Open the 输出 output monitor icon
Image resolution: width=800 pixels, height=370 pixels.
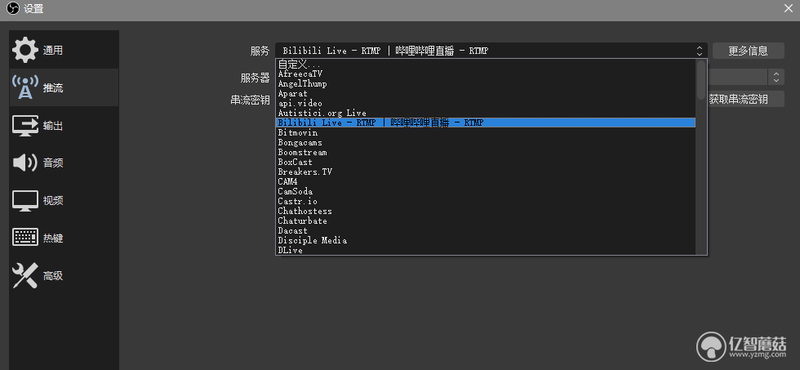click(25, 126)
